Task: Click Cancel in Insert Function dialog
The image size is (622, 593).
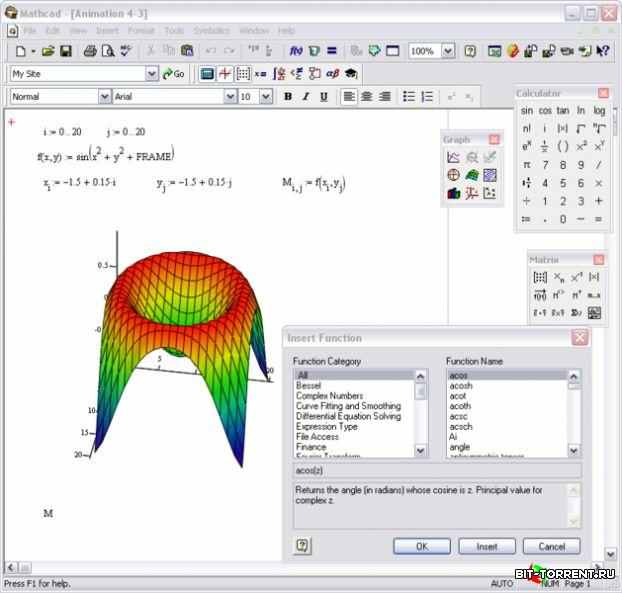Action: pyautogui.click(x=551, y=546)
